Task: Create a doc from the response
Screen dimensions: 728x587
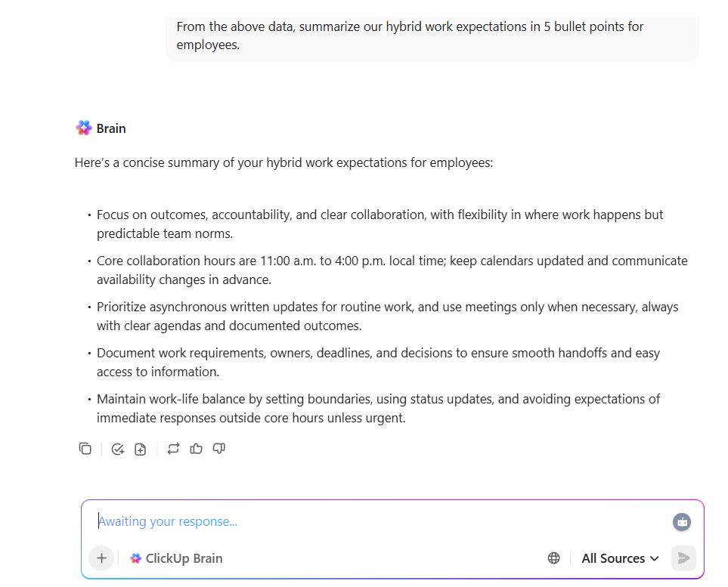Action: point(140,448)
